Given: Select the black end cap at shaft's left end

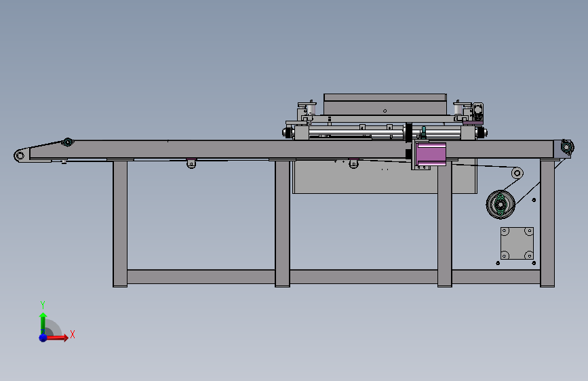Looking at the screenshot, I should [288, 132].
